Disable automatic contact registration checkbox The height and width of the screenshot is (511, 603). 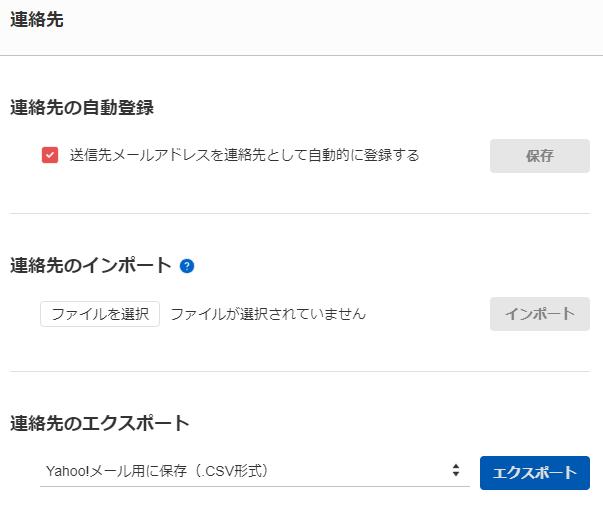[50, 156]
